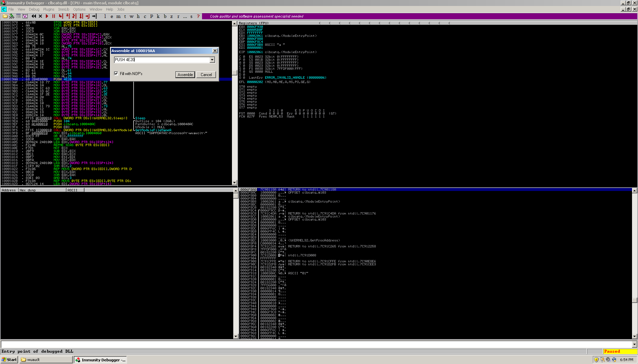This screenshot has width=638, height=364.
Task: Open the ImmLib menu
Action: [x=63, y=9]
